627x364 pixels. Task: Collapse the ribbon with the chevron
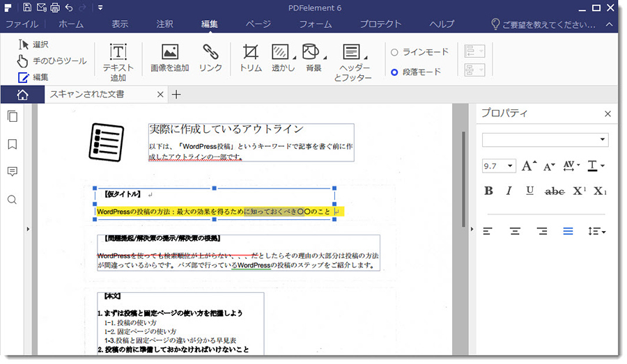[x=609, y=24]
